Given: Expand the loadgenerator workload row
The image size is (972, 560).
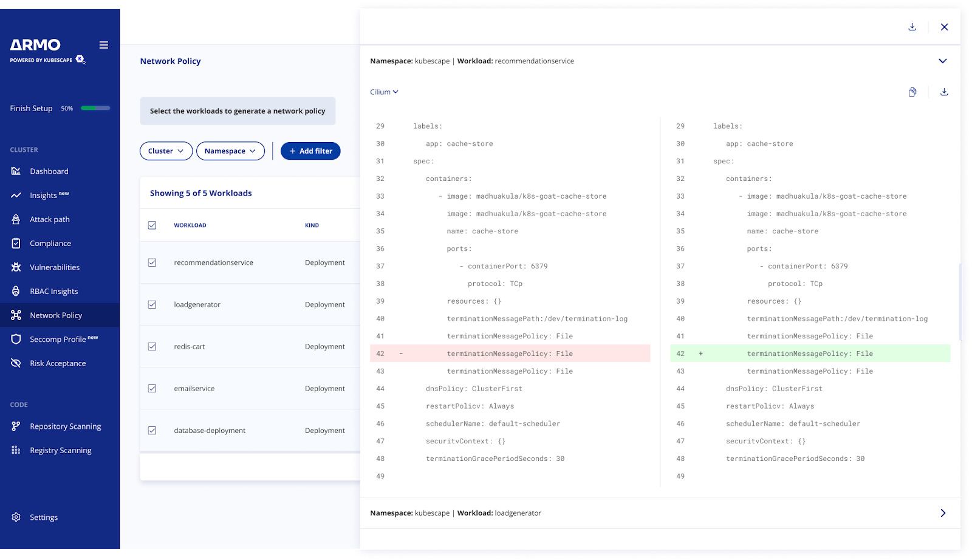Looking at the screenshot, I should tap(943, 513).
